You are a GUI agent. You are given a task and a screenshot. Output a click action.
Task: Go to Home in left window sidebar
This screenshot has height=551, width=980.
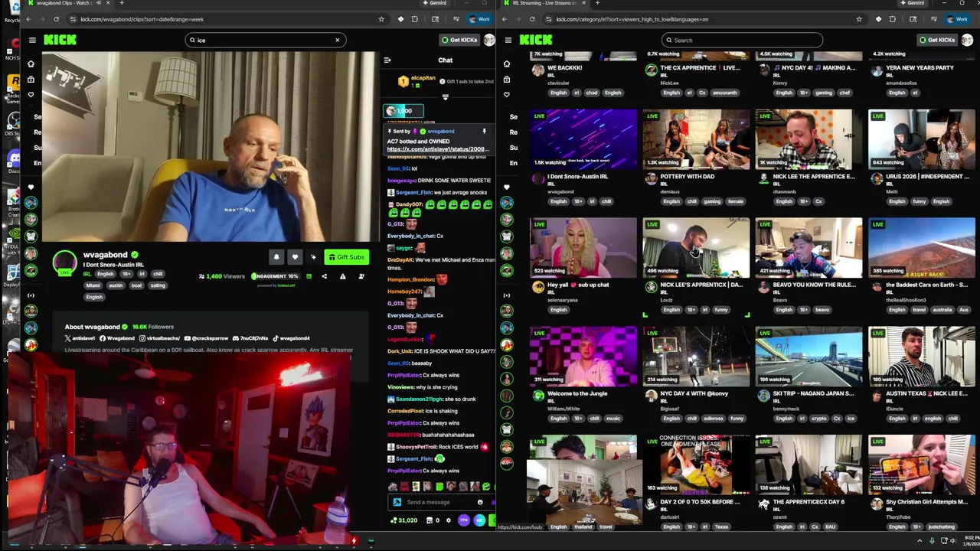[x=31, y=64]
